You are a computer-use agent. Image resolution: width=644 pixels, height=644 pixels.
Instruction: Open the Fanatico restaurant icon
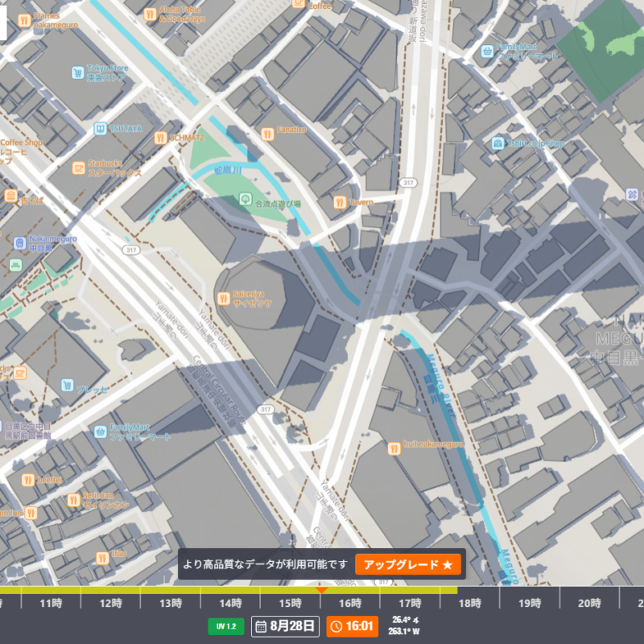267,134
